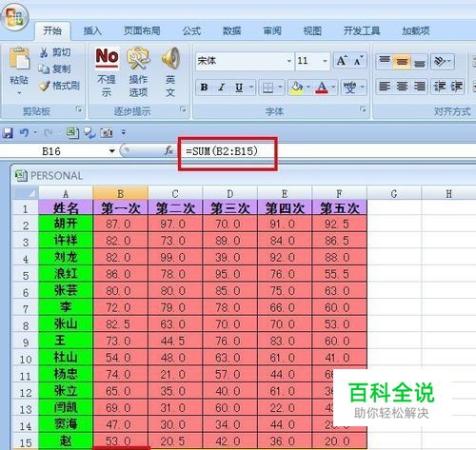This screenshot has height=450, width=476.
Task: Switch to the 插入 (Insert) tab
Action: (x=92, y=30)
